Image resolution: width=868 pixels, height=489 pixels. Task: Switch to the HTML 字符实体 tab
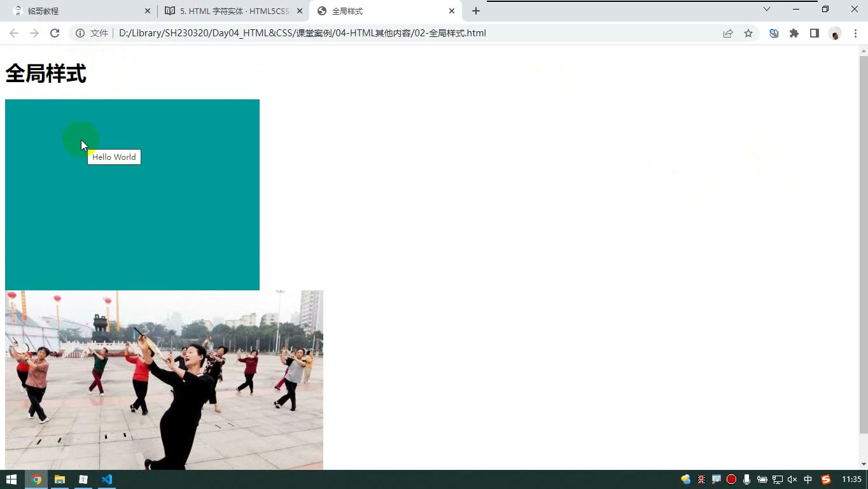pyautogui.click(x=234, y=11)
